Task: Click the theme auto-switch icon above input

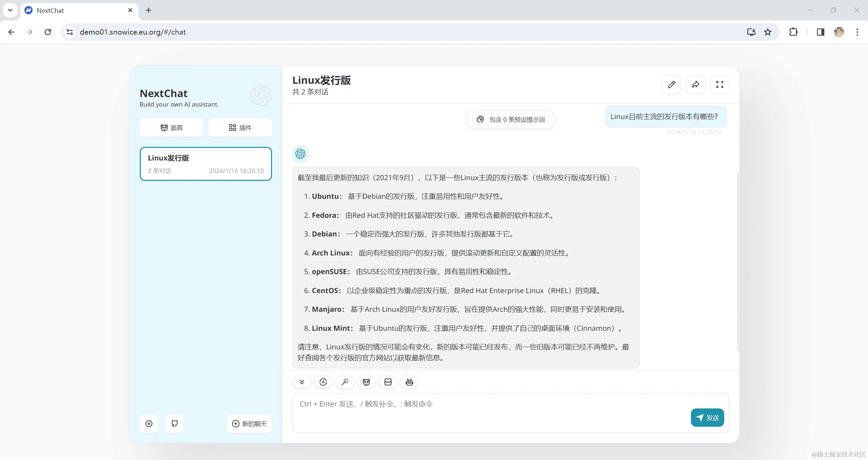Action: coord(323,382)
